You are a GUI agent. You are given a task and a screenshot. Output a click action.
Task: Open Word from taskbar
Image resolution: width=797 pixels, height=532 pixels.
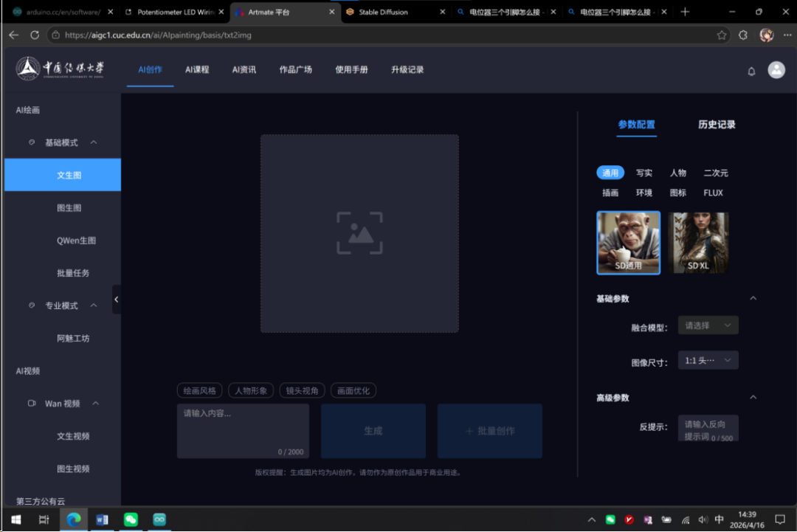(102, 519)
